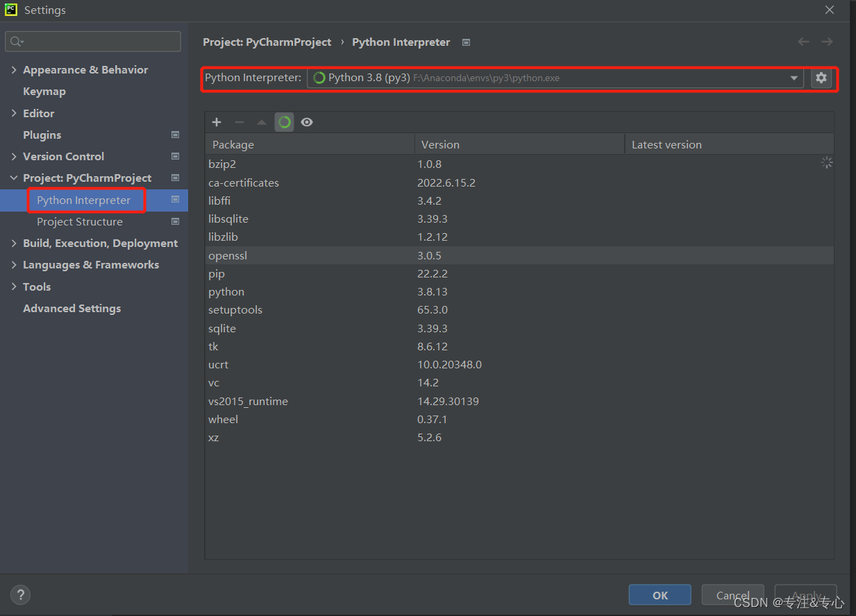Open Project Structure page
This screenshot has height=616, width=856.
(80, 222)
